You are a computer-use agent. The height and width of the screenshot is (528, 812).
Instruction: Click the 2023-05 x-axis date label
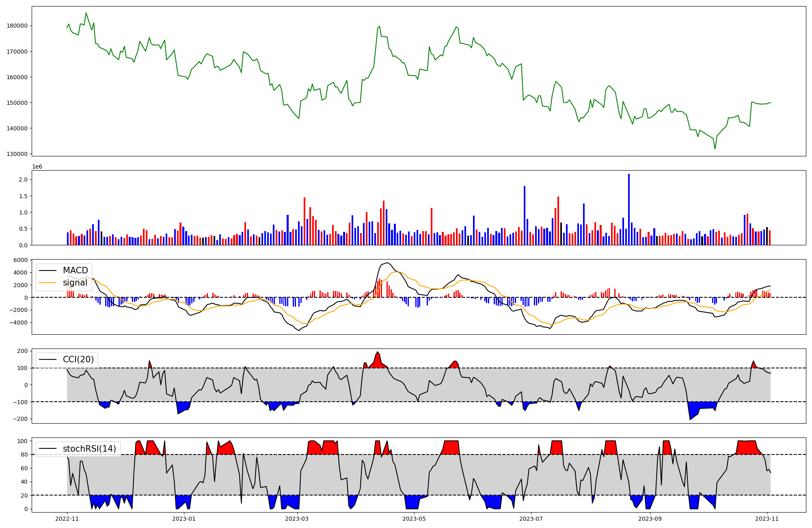point(414,519)
